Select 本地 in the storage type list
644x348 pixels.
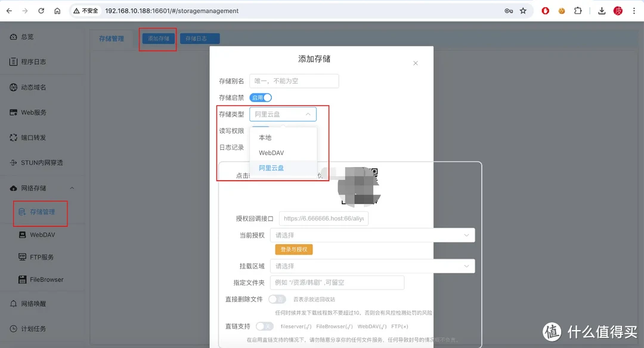tap(265, 138)
